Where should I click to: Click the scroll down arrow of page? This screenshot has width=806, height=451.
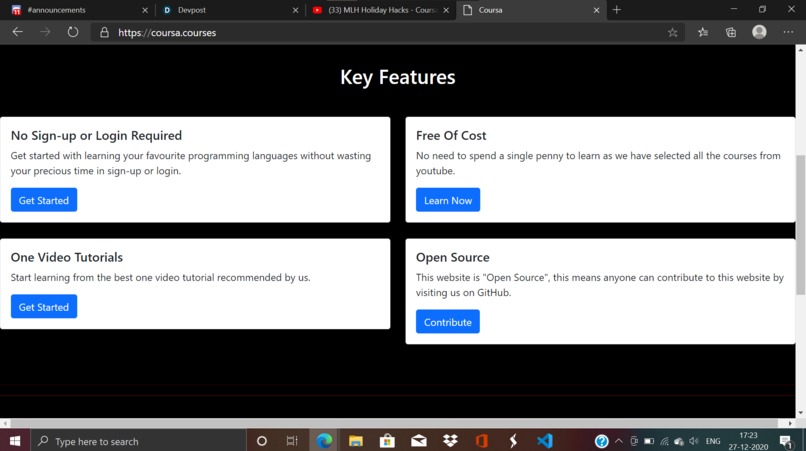coord(800,412)
